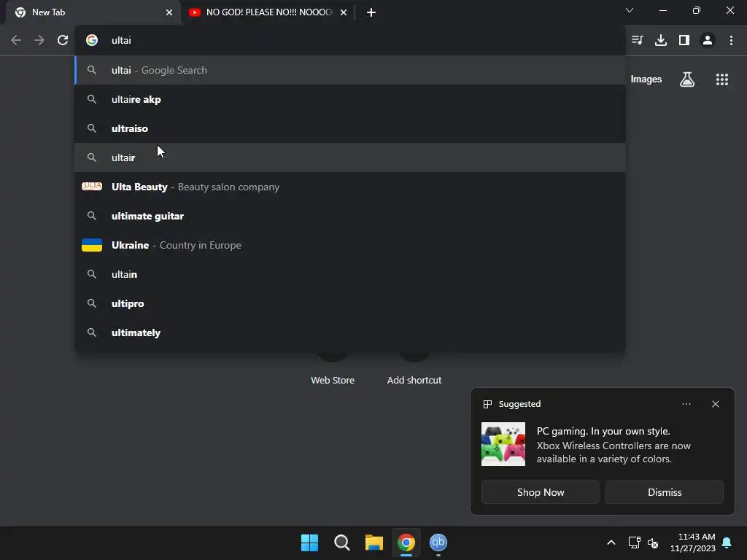Select 'ultai - Google Search' suggestion
This screenshot has height=560, width=747.
[x=350, y=70]
